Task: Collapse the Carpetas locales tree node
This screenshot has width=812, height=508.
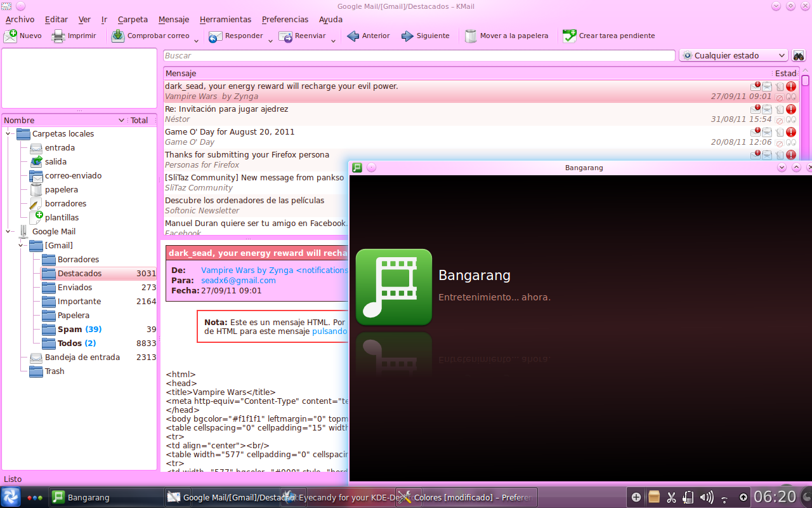Action: tap(9, 134)
